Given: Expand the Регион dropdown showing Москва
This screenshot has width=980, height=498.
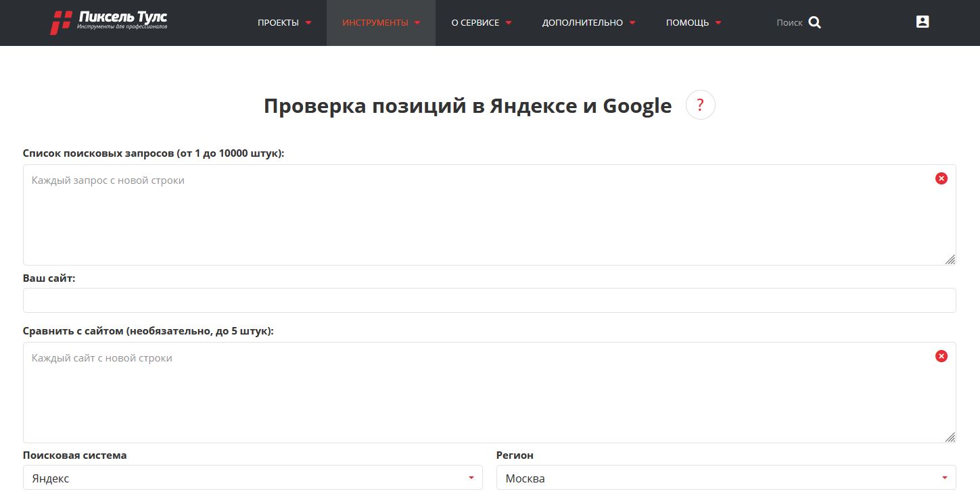Looking at the screenshot, I should pyautogui.click(x=726, y=478).
